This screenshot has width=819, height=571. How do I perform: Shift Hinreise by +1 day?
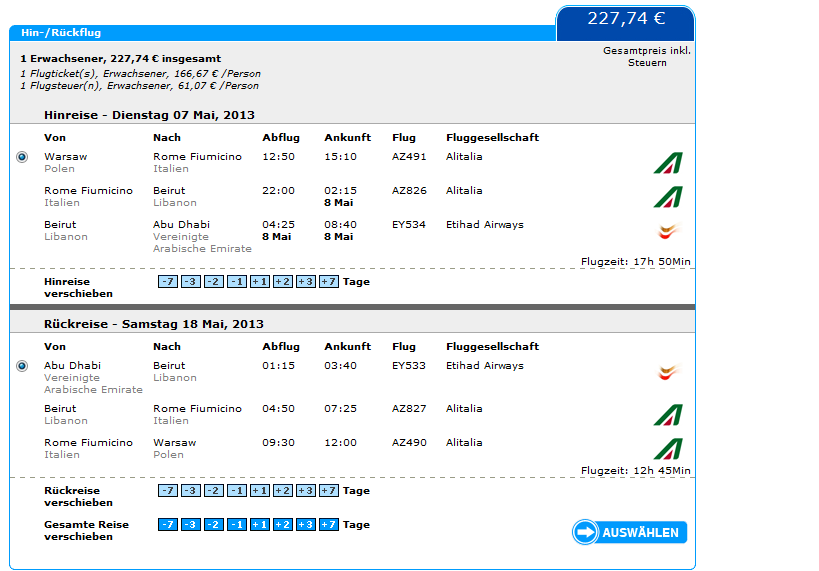tap(260, 282)
